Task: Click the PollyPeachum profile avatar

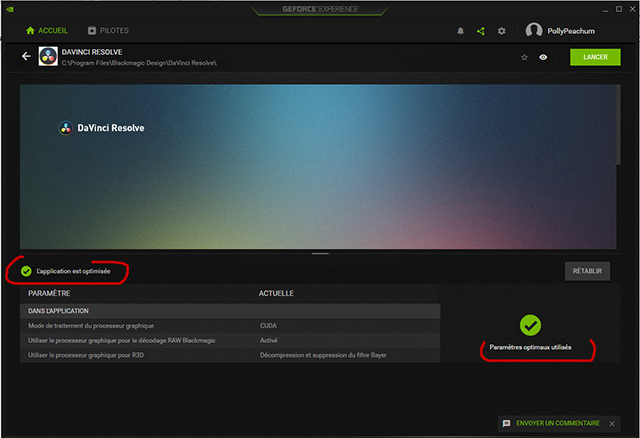Action: click(533, 31)
